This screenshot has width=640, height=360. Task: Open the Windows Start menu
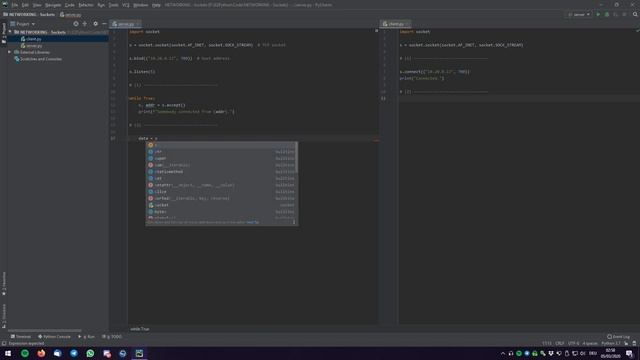point(8,353)
